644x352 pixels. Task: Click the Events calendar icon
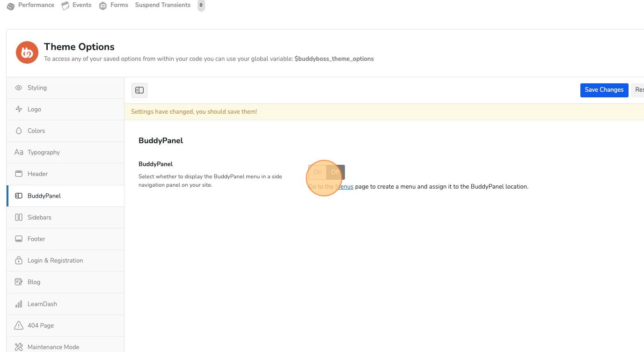pyautogui.click(x=66, y=6)
